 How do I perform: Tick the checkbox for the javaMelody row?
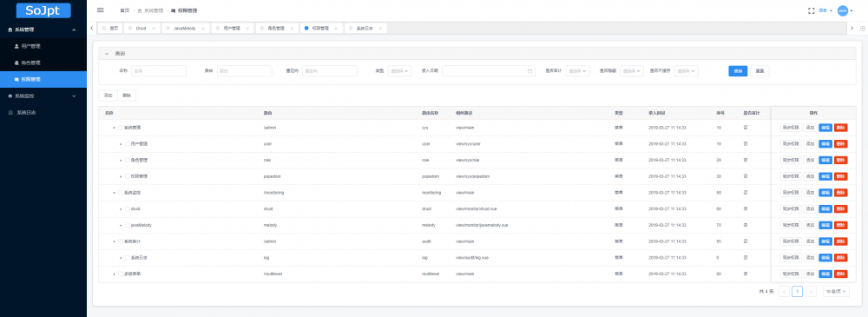click(x=128, y=226)
